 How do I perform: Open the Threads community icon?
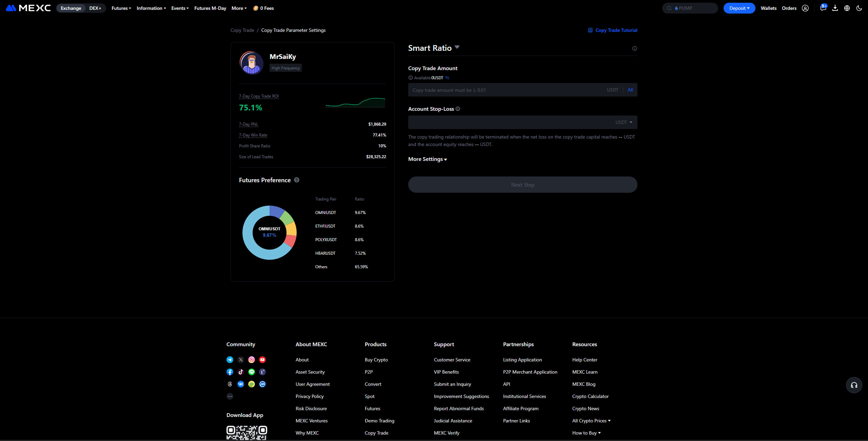[230, 384]
